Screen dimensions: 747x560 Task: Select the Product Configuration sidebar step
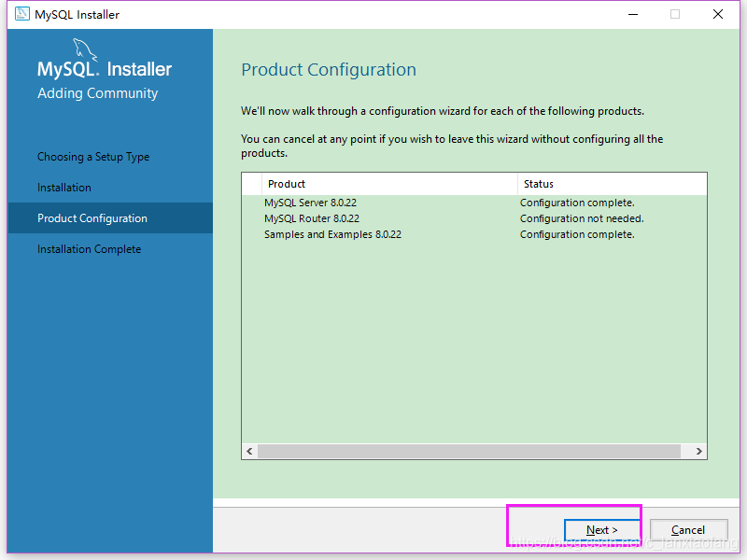tap(92, 218)
